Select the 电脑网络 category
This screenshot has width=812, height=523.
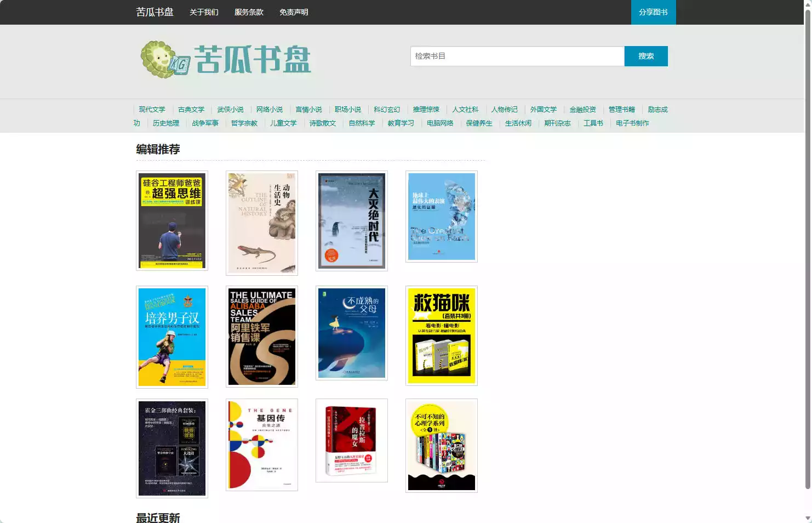[x=441, y=123]
